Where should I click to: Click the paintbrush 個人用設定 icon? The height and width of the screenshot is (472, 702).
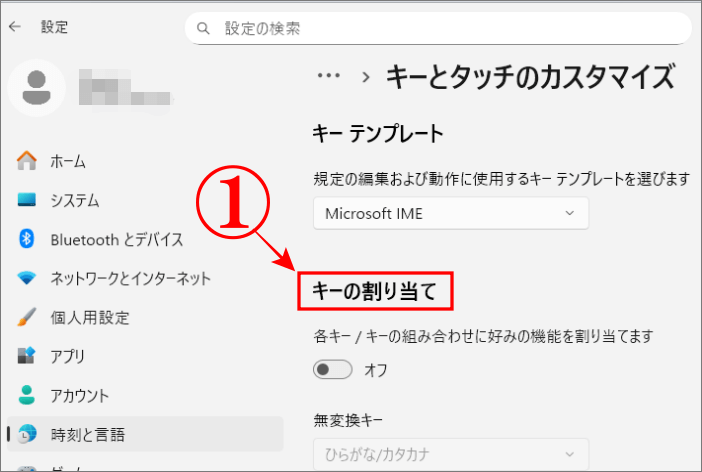(27, 317)
